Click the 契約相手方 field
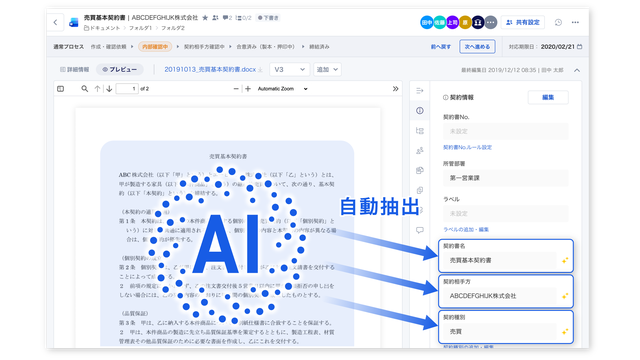The image size is (640, 360). 500,296
